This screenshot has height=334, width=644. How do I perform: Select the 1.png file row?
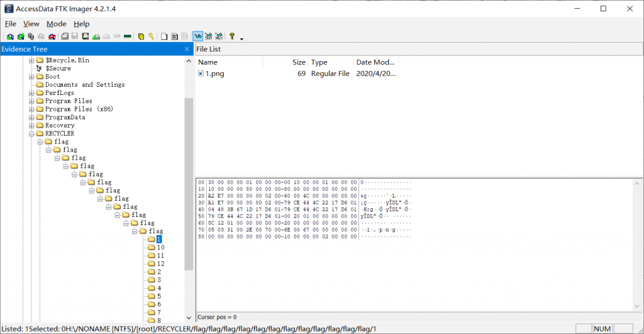[297, 74]
